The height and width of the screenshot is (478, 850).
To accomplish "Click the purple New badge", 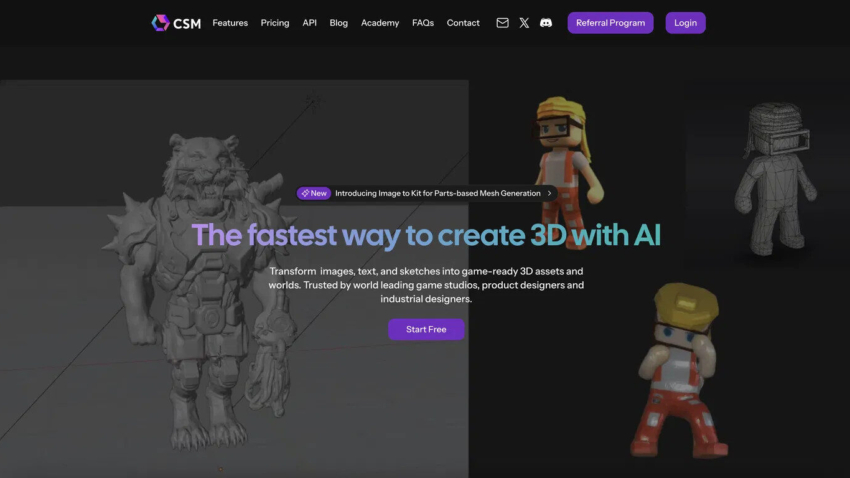I will pos(313,193).
